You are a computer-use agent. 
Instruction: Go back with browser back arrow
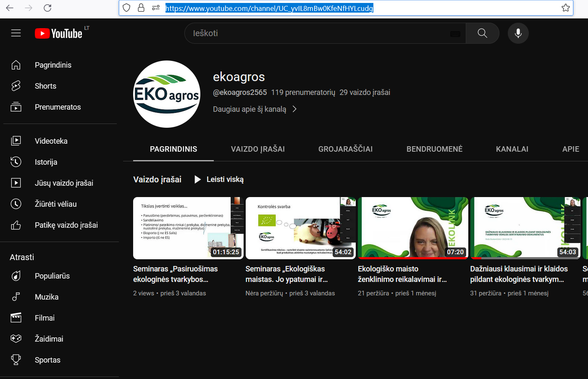[x=10, y=8]
